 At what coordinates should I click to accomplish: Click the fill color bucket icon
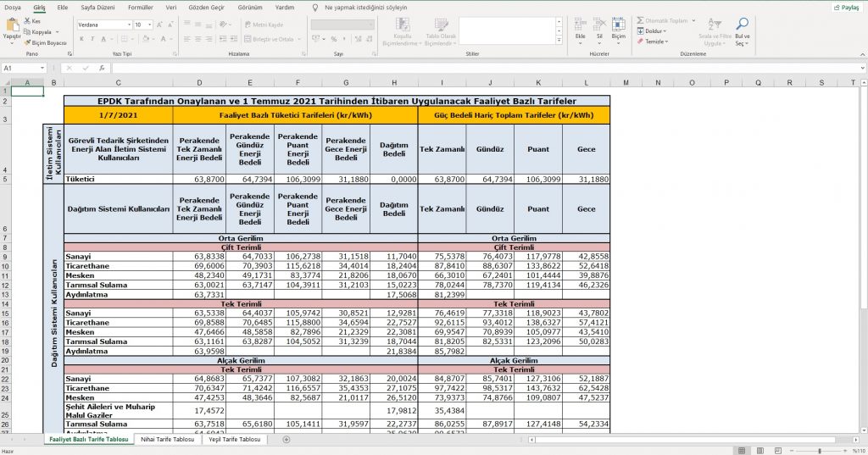146,39
